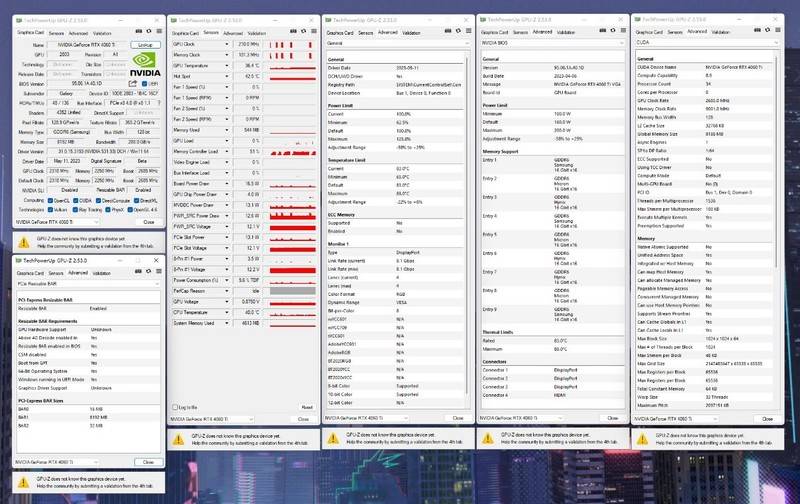
Task: Switch to Validation tab in Graphics Card window
Action: [x=103, y=32]
